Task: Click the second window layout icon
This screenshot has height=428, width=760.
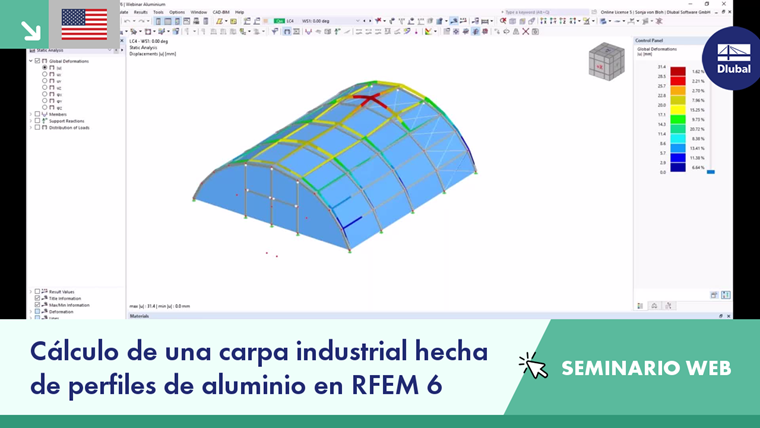Action: tap(168, 21)
